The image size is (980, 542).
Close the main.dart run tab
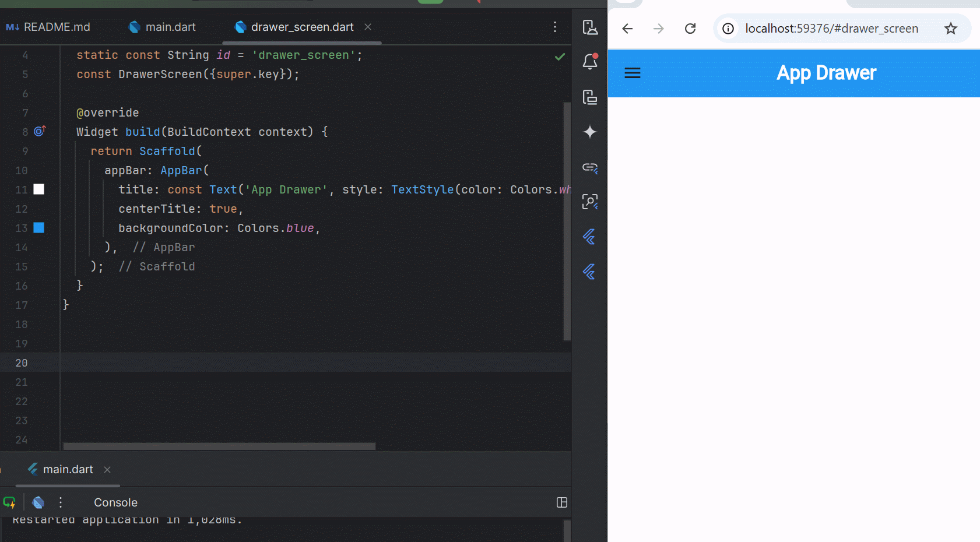pyautogui.click(x=107, y=470)
